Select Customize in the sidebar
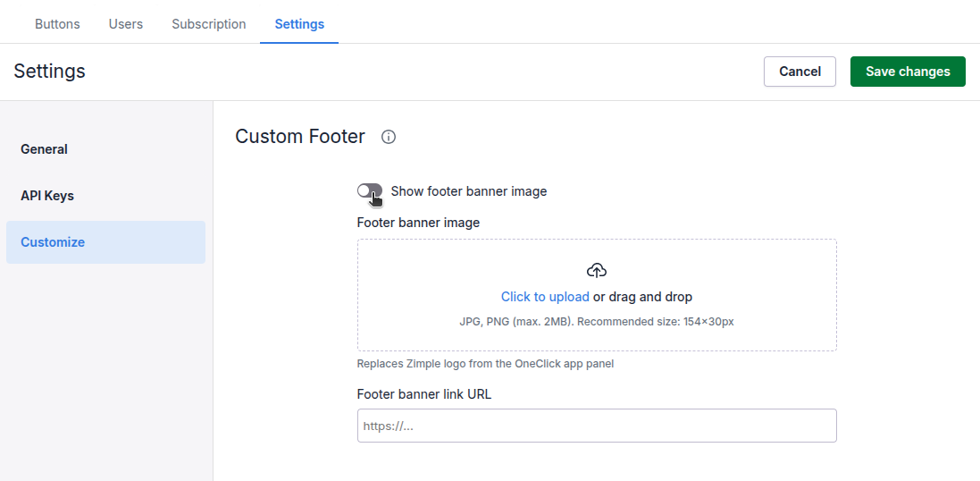980x481 pixels. pyautogui.click(x=53, y=242)
